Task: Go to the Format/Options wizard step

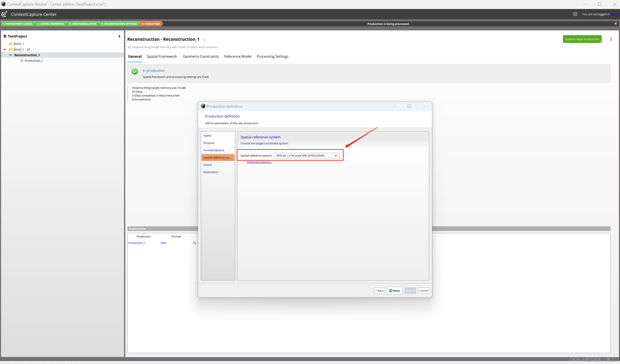Action: click(x=214, y=150)
